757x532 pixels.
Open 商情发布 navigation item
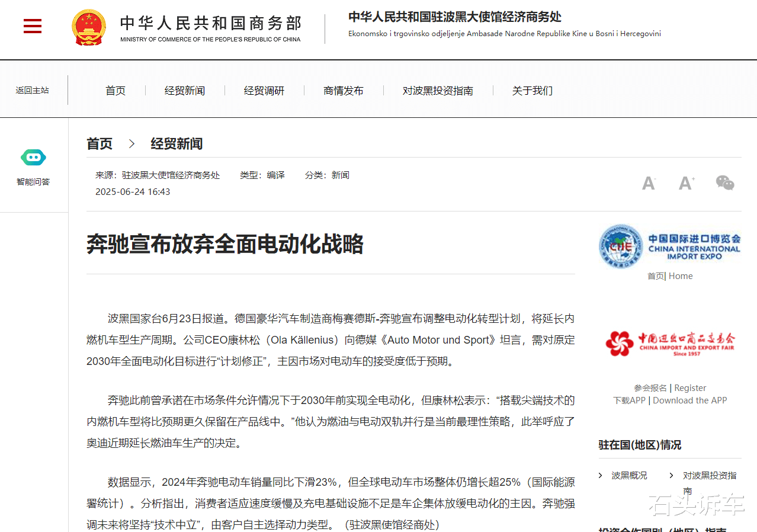point(344,91)
